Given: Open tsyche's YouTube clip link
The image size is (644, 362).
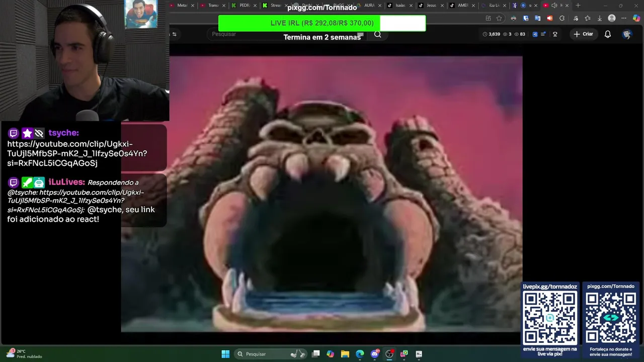Looking at the screenshot, I should point(77,153).
